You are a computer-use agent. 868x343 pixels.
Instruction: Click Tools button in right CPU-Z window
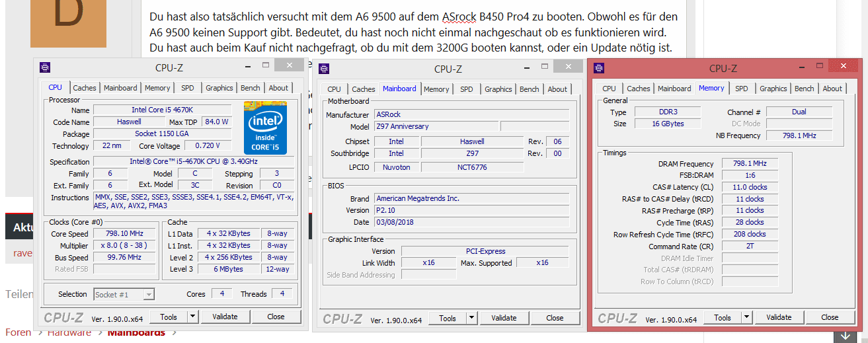pyautogui.click(x=723, y=317)
